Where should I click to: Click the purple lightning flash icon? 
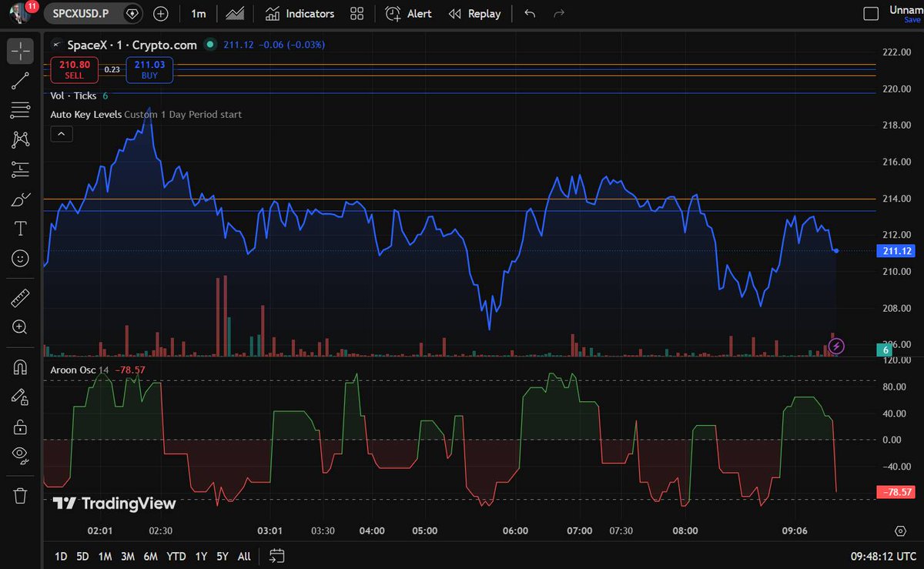836,346
